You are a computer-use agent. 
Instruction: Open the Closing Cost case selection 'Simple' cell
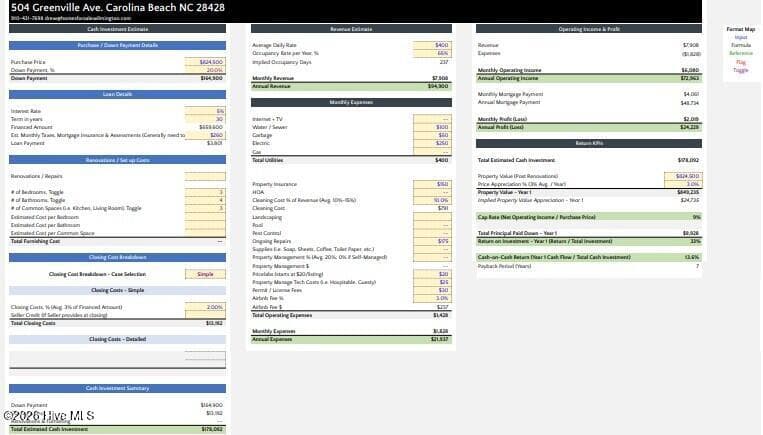click(205, 274)
